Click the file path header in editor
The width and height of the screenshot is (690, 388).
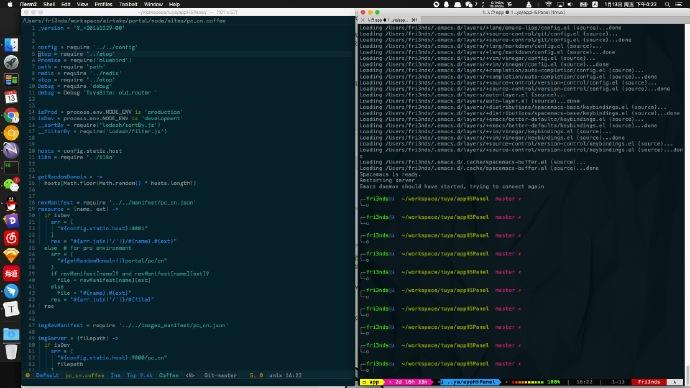click(x=124, y=21)
